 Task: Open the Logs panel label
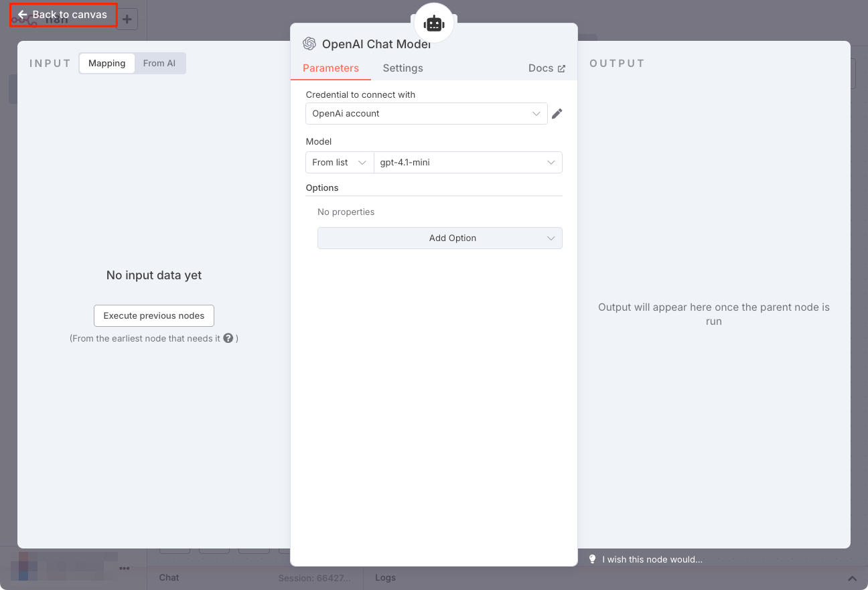pos(385,578)
